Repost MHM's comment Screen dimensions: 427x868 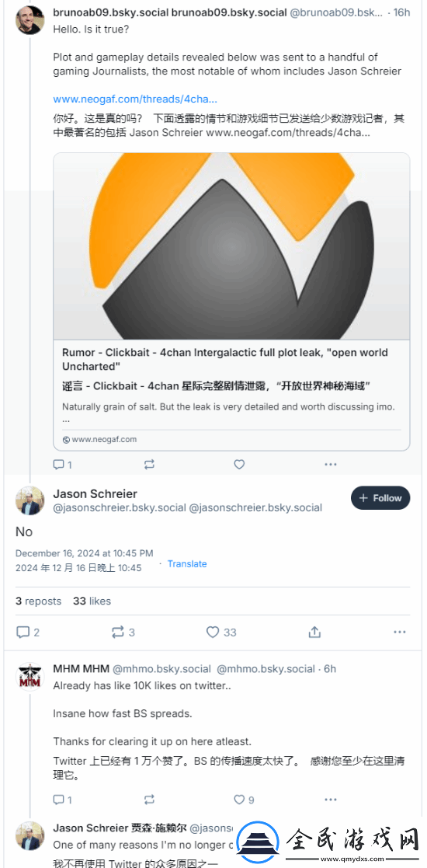pos(149,800)
